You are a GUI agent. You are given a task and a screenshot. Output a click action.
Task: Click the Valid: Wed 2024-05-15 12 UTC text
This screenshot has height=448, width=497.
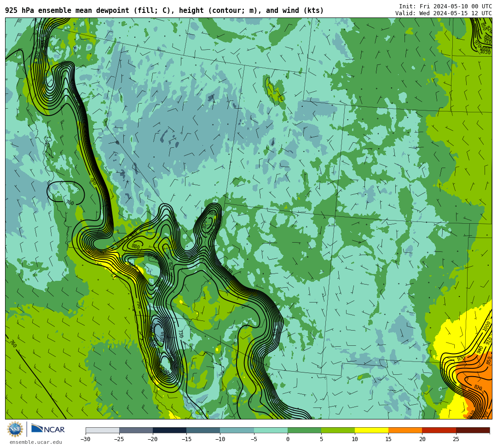point(444,13)
